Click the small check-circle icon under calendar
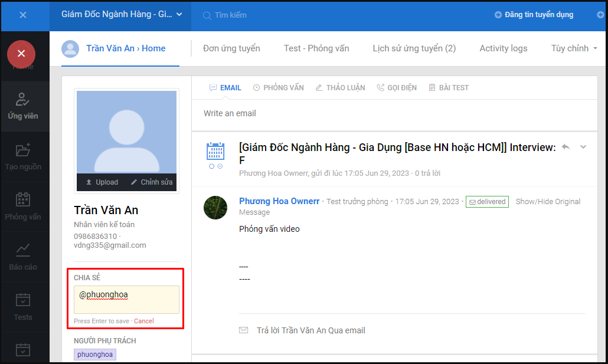This screenshot has height=364, width=608. click(220, 166)
